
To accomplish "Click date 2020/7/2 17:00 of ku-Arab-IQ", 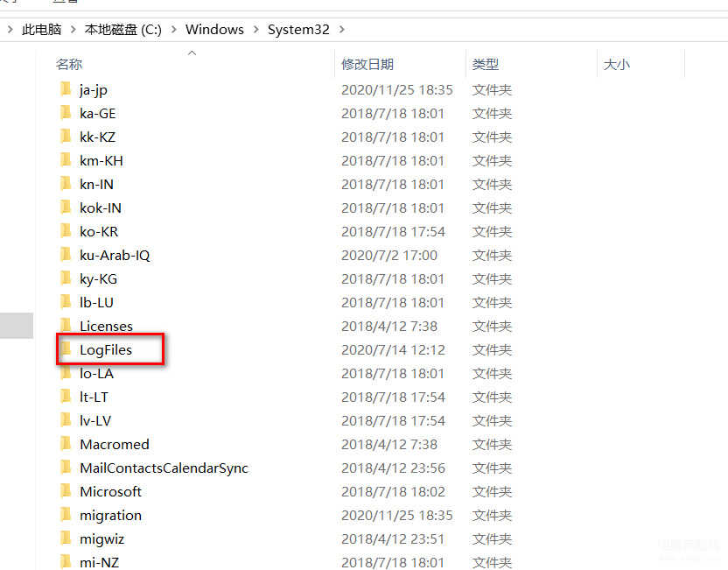I will [x=389, y=256].
